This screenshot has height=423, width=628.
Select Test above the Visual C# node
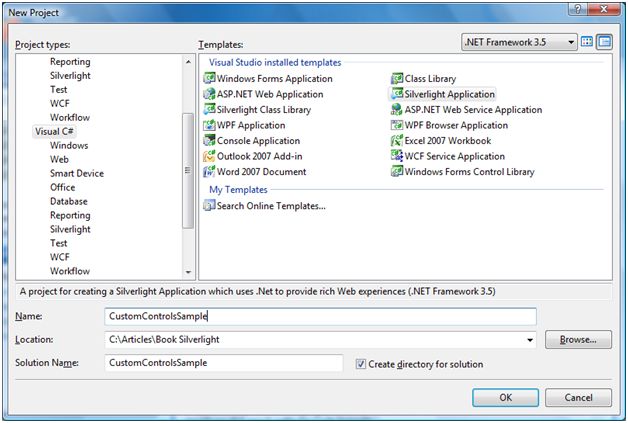[58, 90]
